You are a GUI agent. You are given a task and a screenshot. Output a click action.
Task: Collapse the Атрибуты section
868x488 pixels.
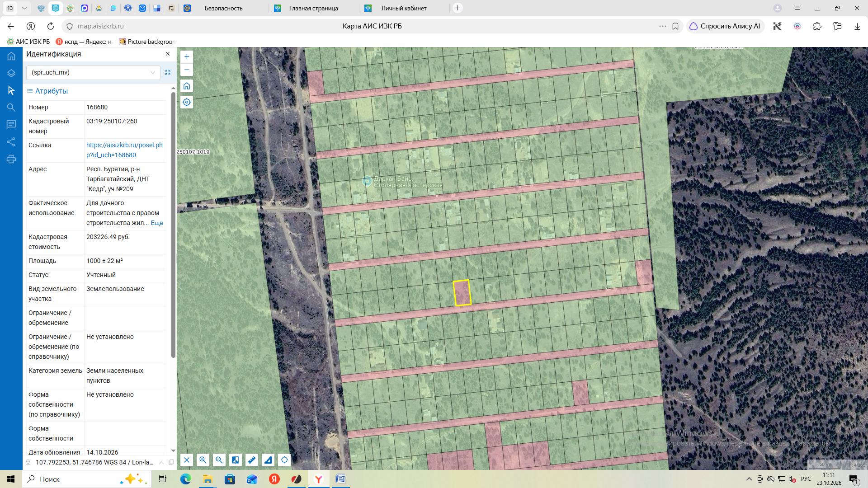click(x=47, y=91)
